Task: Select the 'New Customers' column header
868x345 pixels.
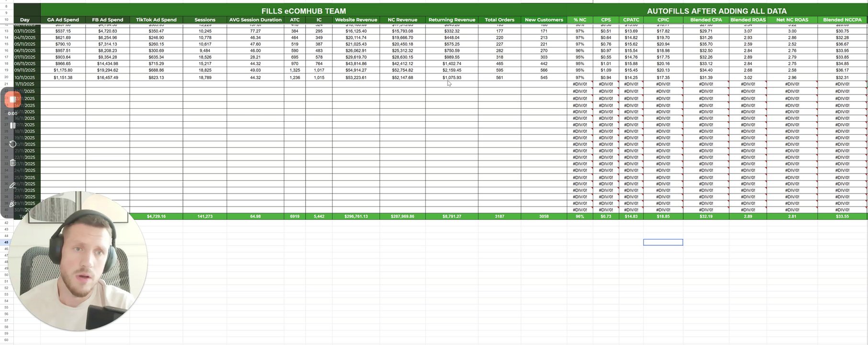Action: click(544, 20)
